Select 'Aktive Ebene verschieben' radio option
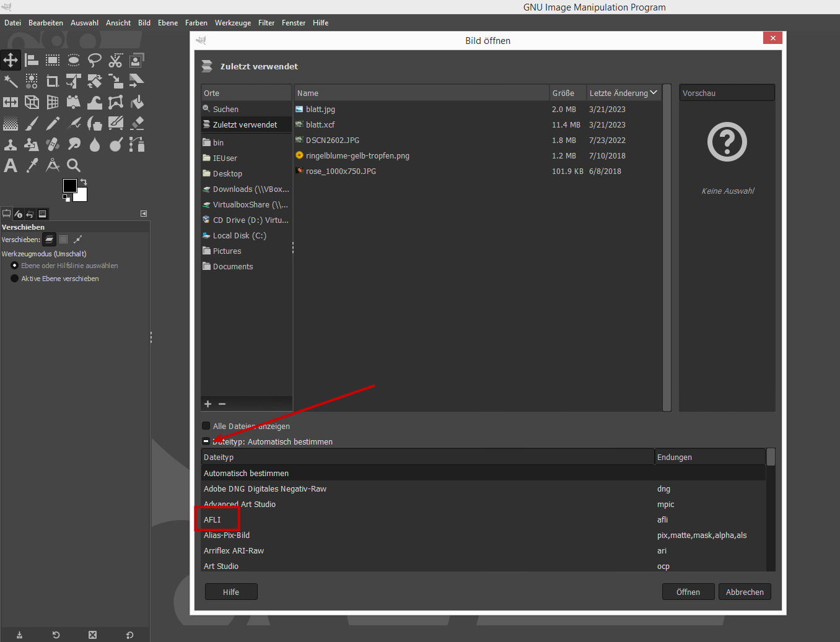The height and width of the screenshot is (642, 840). (x=15, y=279)
